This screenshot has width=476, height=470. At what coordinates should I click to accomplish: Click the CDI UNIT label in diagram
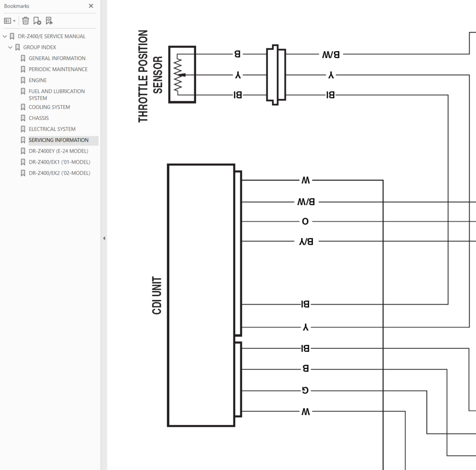pos(157,295)
